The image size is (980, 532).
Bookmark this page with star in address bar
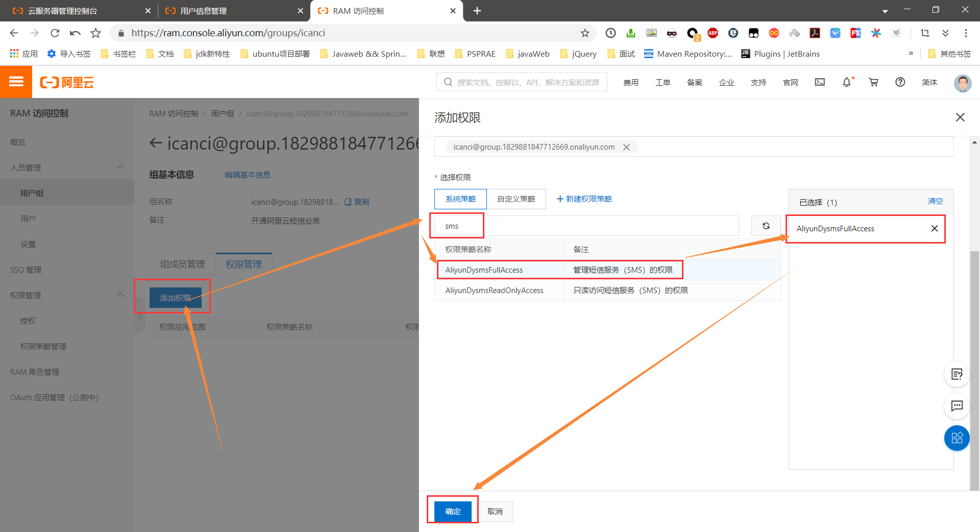585,33
